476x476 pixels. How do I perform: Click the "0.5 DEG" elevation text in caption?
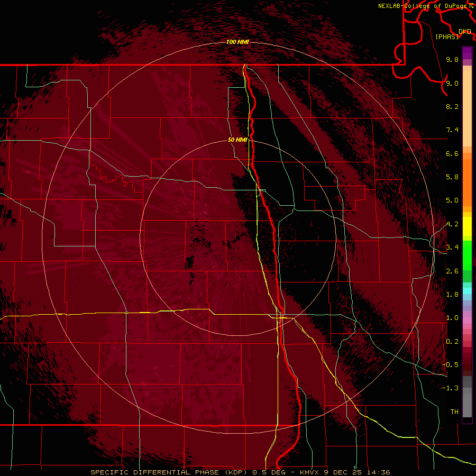click(269, 472)
